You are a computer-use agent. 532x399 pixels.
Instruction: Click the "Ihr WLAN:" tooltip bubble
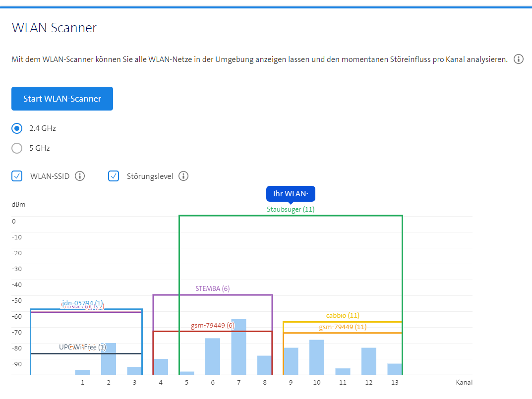tap(291, 193)
